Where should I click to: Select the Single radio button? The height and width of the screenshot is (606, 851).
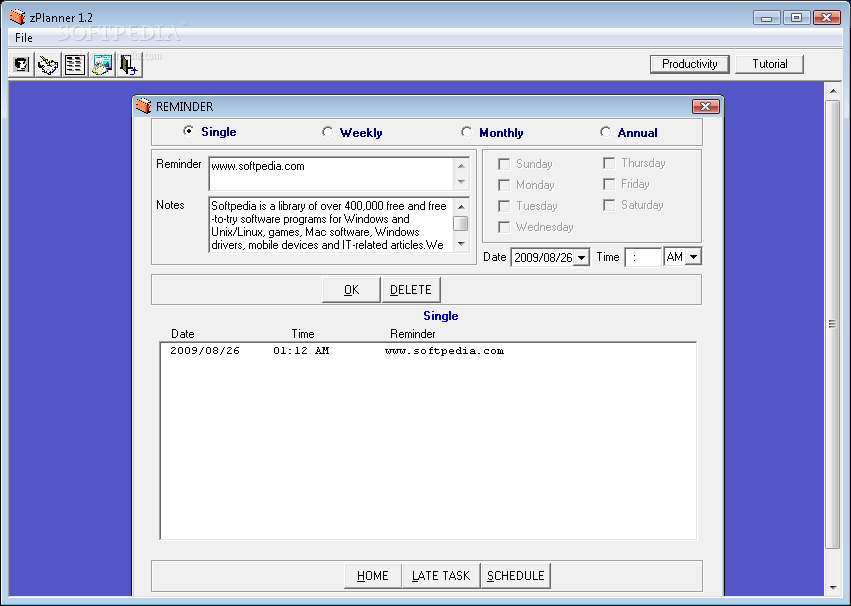click(188, 131)
